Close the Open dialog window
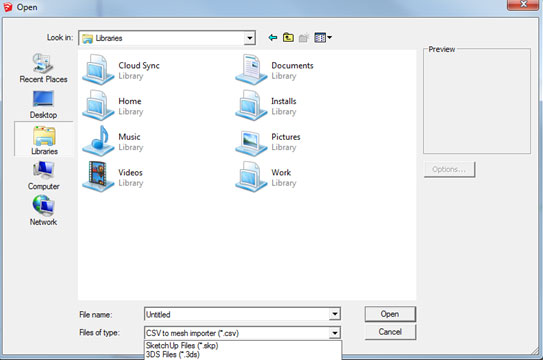Image resolution: width=543 pixels, height=363 pixels. [x=524, y=5]
